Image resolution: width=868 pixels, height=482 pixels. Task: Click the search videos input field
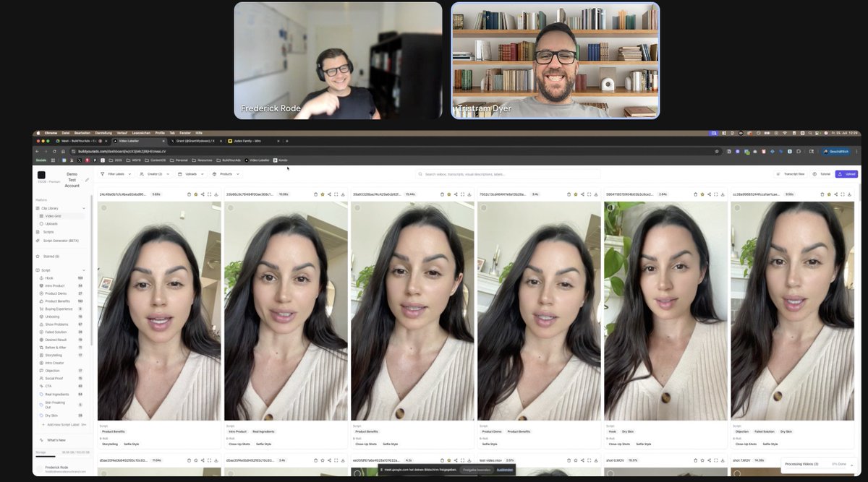[x=508, y=174]
